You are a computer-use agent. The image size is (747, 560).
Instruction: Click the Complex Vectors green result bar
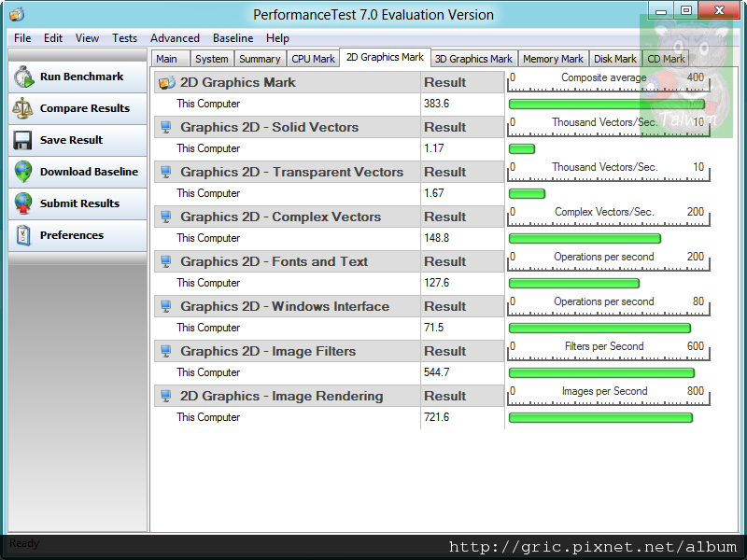(585, 238)
